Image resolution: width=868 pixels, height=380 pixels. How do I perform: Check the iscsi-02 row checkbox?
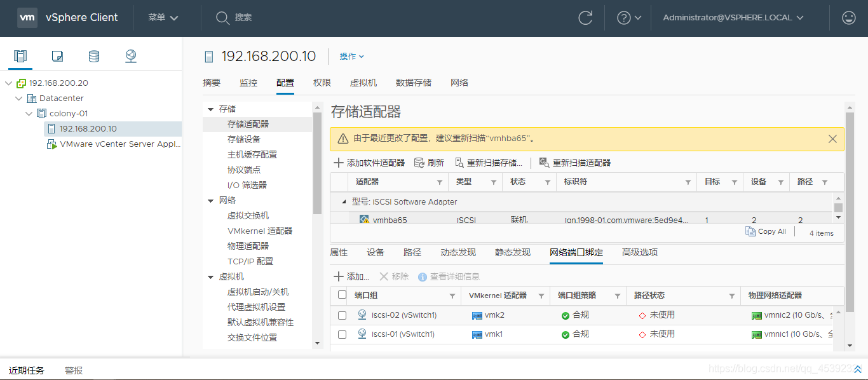(x=342, y=315)
